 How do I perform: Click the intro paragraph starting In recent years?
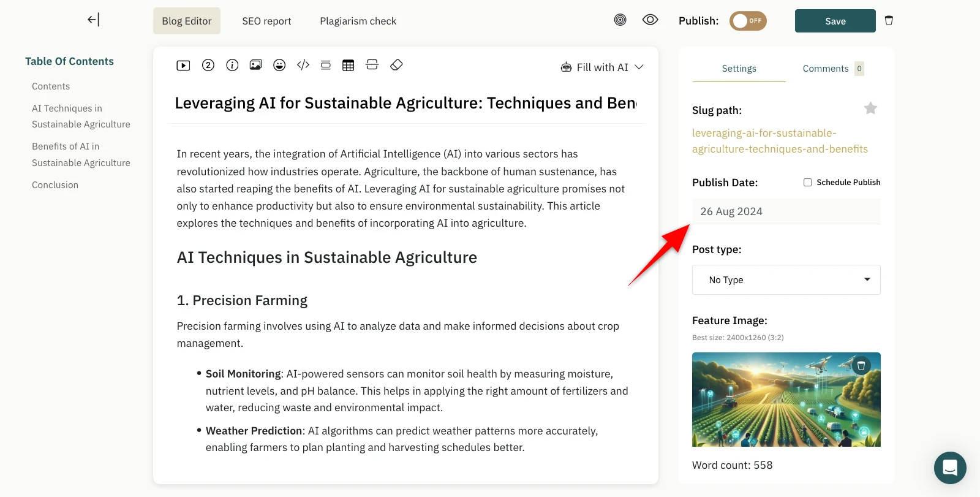(401, 189)
